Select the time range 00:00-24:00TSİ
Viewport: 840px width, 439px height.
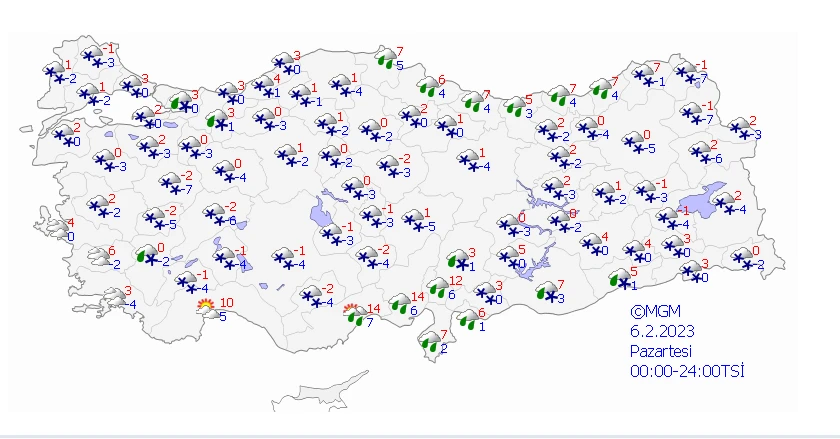687,371
